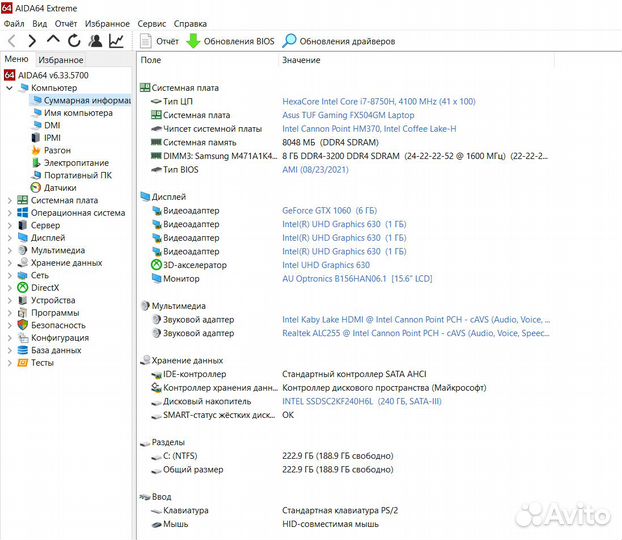Click the Поле column header
622x540 pixels.
pos(151,60)
